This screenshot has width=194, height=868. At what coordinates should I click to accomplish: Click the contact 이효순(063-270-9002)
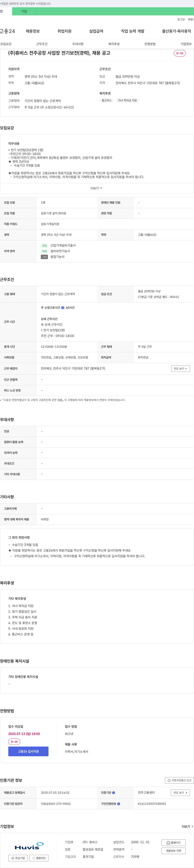(56, 804)
